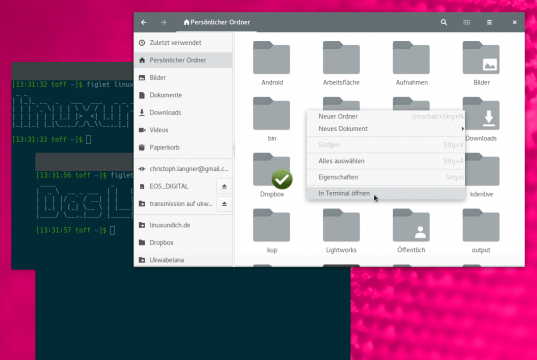
Task: Open the bin folder
Action: (272, 119)
